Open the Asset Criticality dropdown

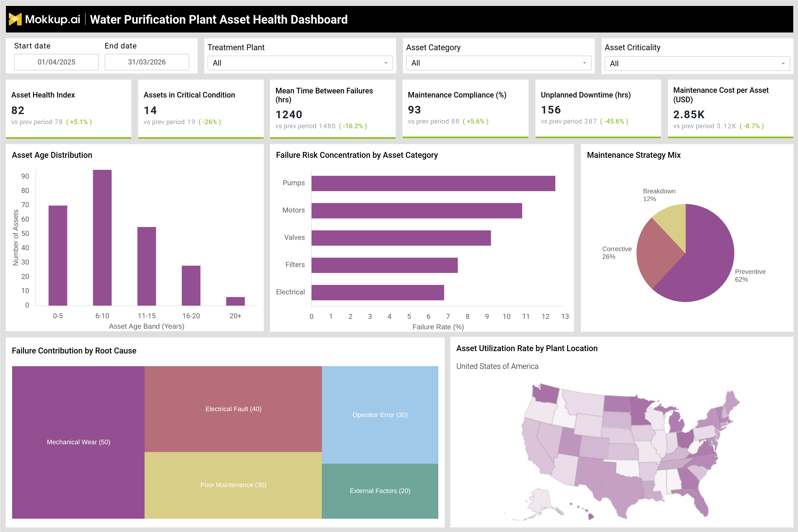(697, 64)
